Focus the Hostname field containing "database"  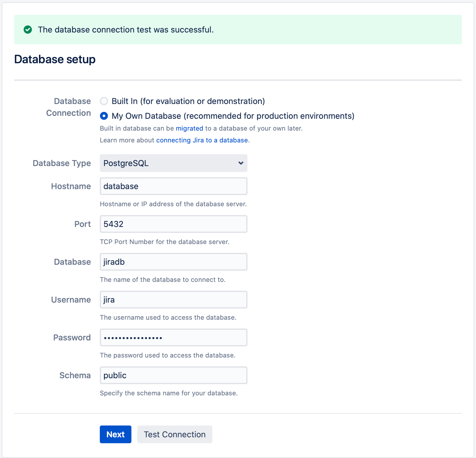pos(173,186)
